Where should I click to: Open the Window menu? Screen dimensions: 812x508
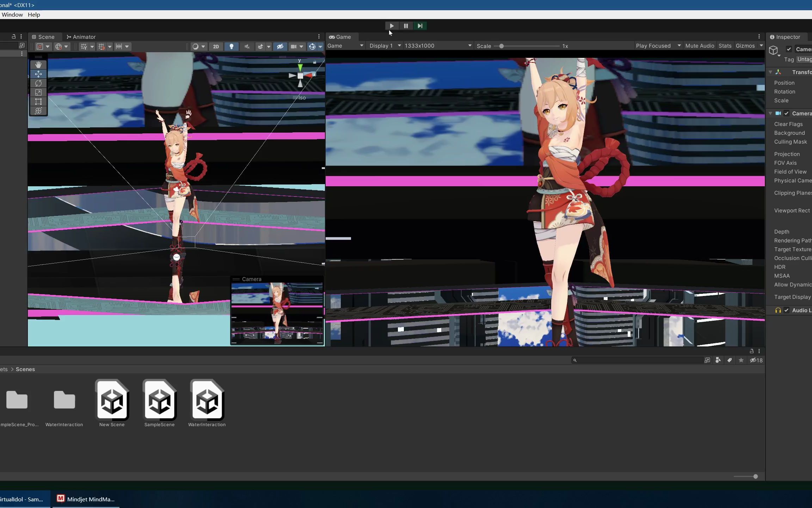pos(12,14)
